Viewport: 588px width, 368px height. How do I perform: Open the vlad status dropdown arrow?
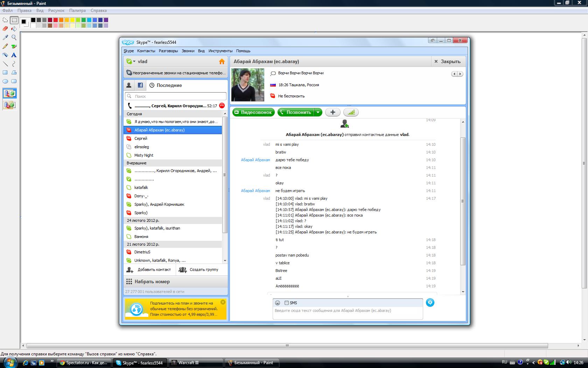[134, 62]
